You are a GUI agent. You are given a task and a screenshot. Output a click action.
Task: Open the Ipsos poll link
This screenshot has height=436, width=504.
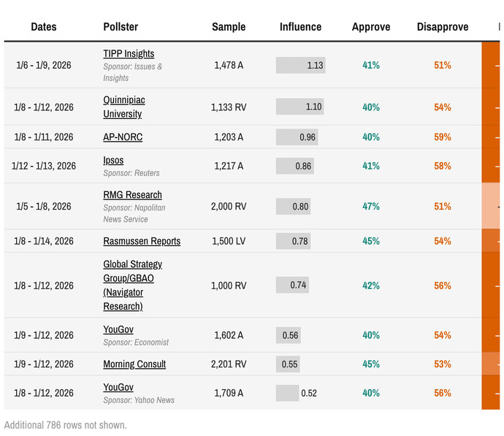(113, 160)
